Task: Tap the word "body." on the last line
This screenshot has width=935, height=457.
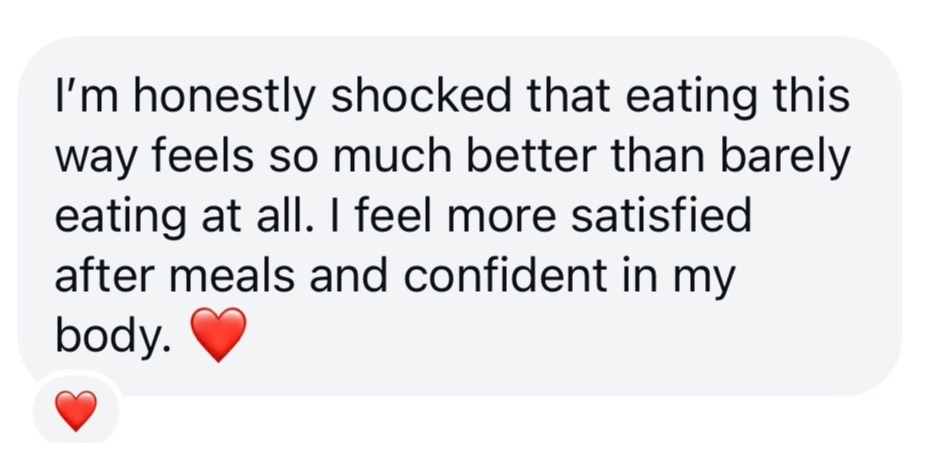Action: (114, 336)
